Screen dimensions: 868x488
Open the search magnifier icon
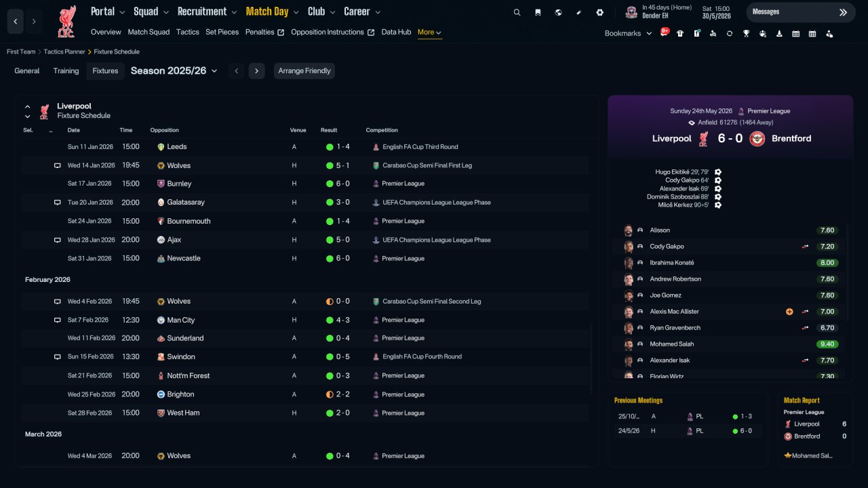[x=517, y=12]
